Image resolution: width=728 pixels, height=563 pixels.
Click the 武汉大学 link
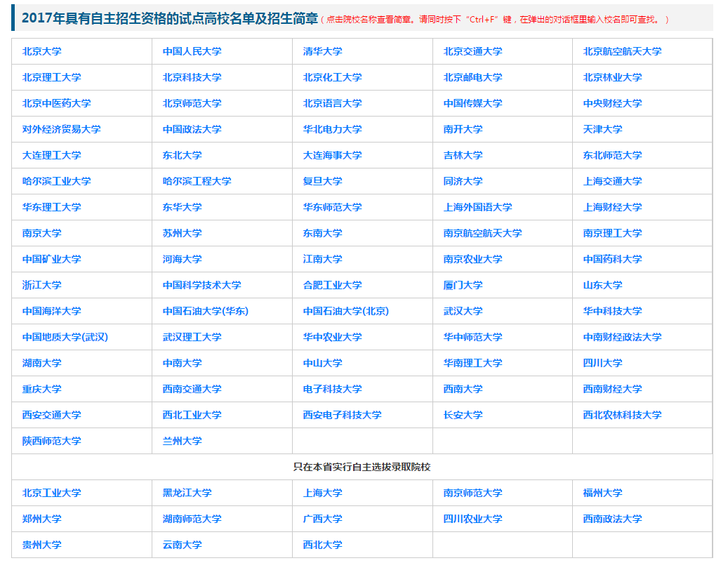pos(463,312)
